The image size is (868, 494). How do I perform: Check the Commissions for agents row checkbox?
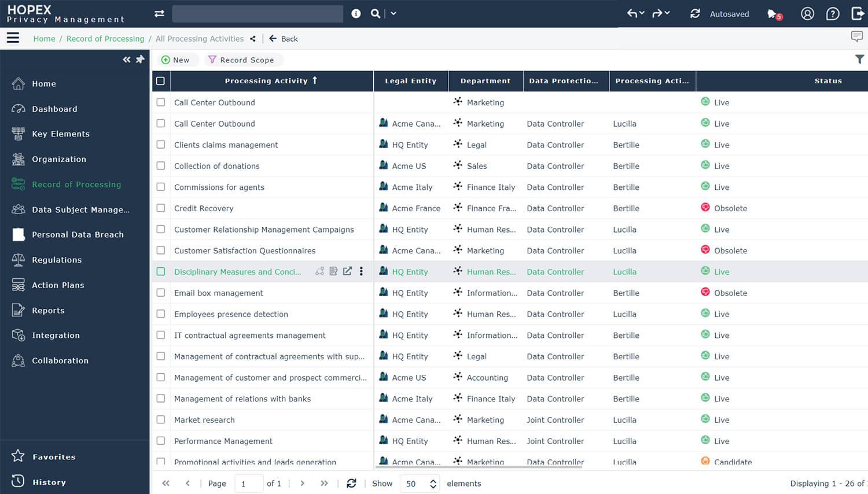point(161,187)
